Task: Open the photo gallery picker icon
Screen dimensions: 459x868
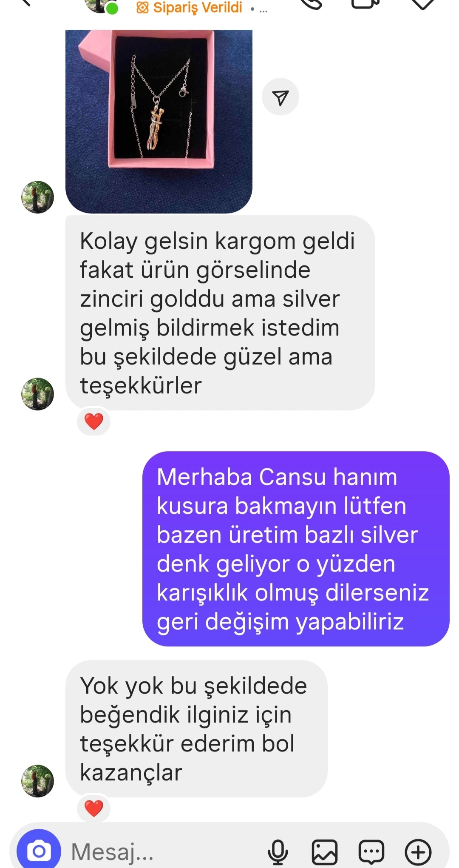Action: coord(325,852)
